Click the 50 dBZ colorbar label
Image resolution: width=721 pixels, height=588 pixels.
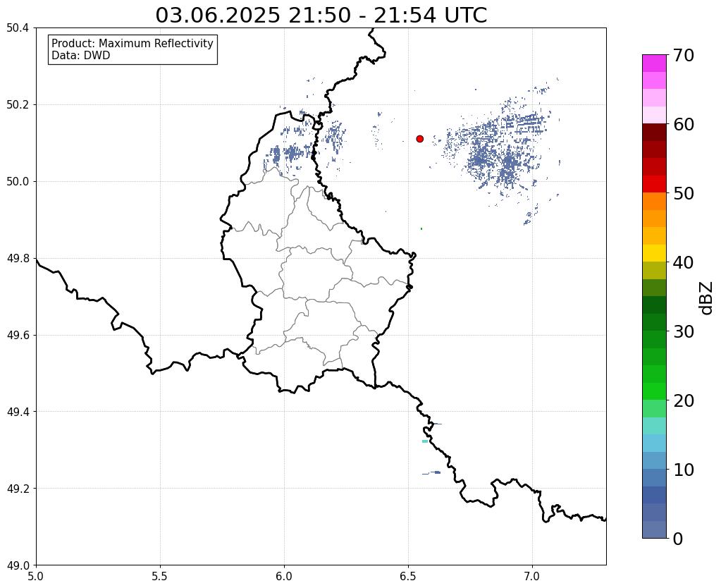tap(683, 193)
